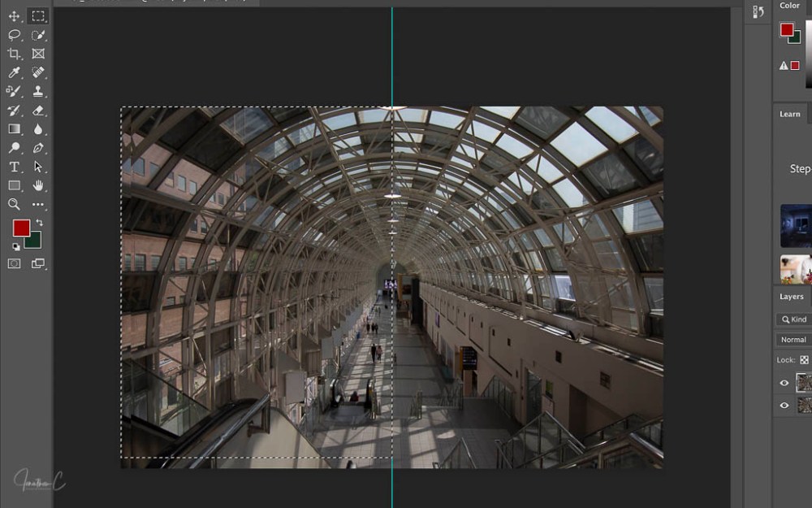The height and width of the screenshot is (508, 812).
Task: Select the Lasso tool
Action: pos(14,35)
